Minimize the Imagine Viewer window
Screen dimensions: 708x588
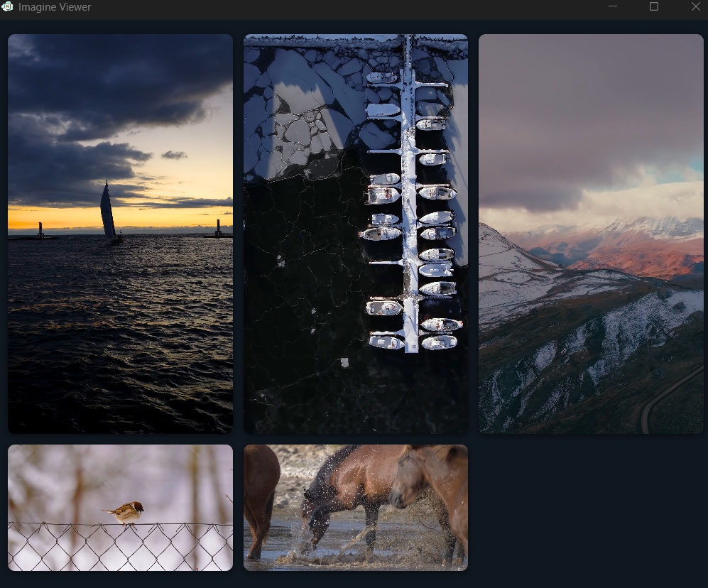[x=613, y=6]
